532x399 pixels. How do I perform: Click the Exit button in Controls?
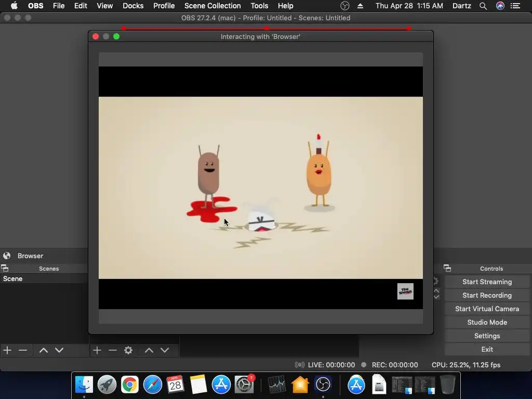[487, 349]
